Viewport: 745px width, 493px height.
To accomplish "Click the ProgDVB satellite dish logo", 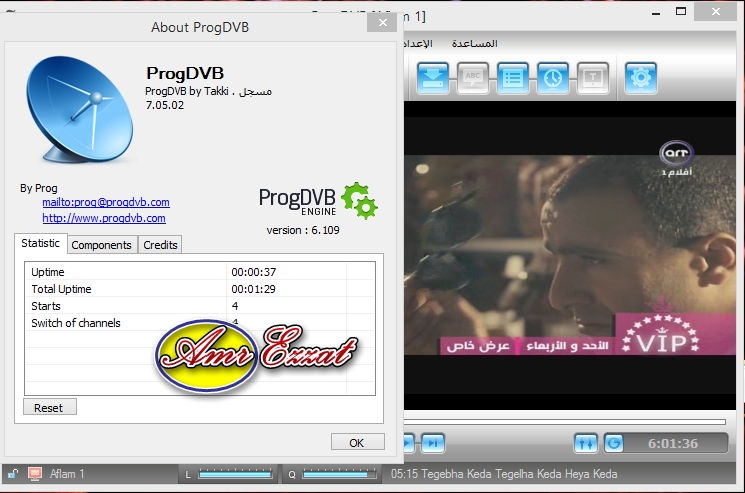I will (x=80, y=110).
